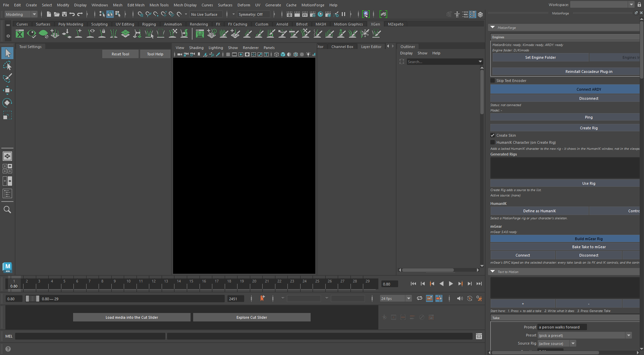Viewport: 644px width, 355px height.
Task: Open the 24 fps frame rate dropdown
Action: [x=396, y=299]
